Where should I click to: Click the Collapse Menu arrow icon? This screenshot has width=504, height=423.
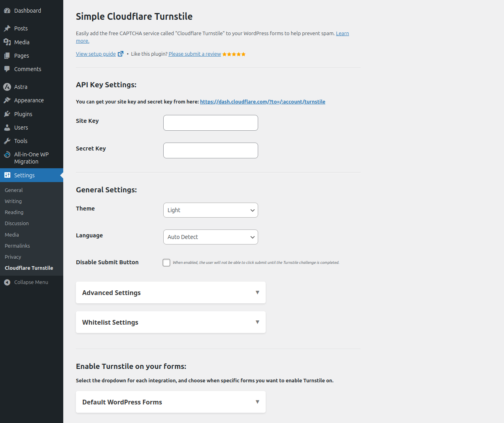pos(7,282)
